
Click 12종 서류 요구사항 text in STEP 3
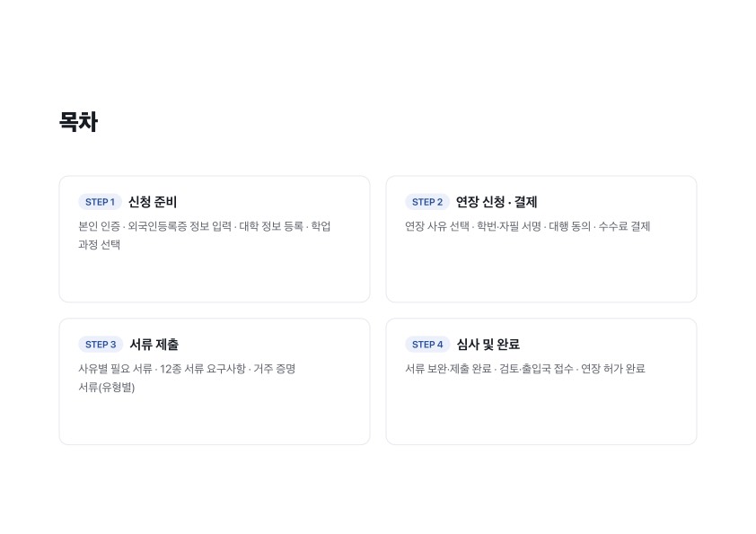(x=203, y=369)
